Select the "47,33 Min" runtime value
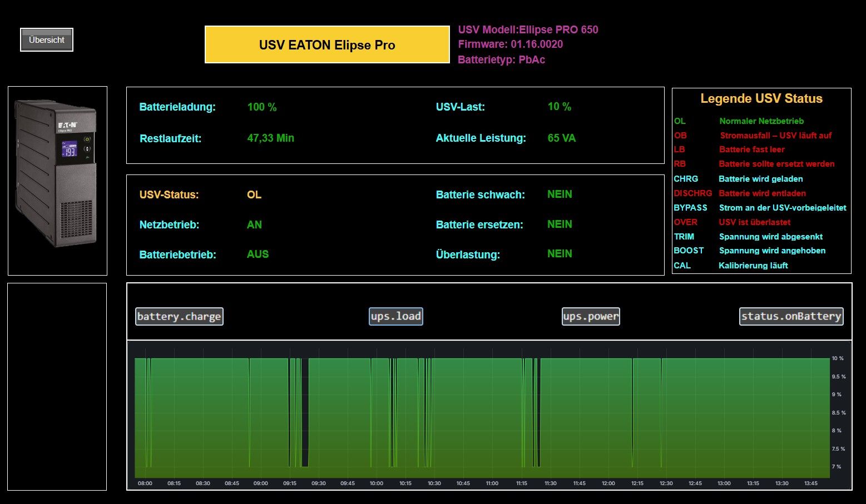This screenshot has width=866, height=504. (x=270, y=138)
